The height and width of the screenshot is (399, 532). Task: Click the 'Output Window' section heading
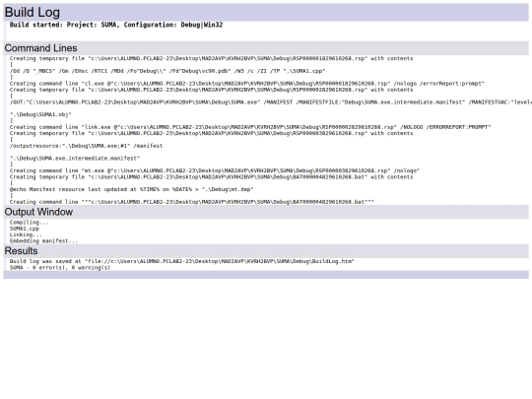click(38, 212)
